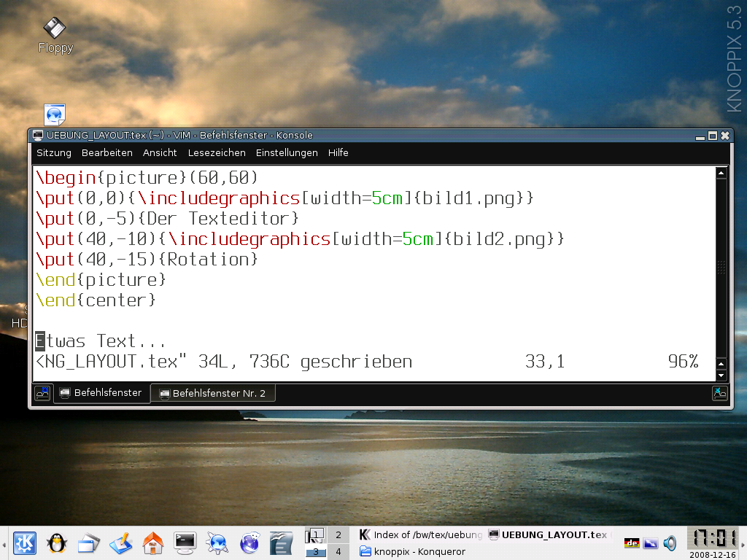747x560 pixels.
Task: Click the German keyboard layout flag
Action: 632,542
